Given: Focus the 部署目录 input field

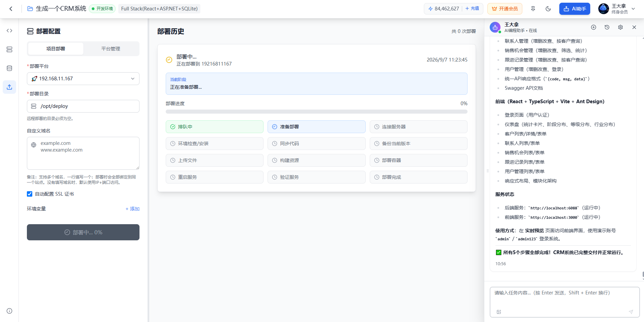Looking at the screenshot, I should tap(83, 106).
